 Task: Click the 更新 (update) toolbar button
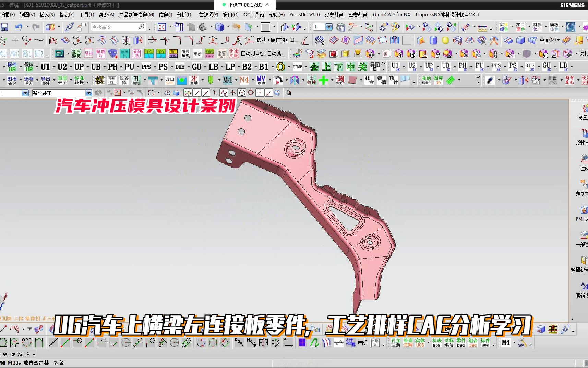coord(197,54)
